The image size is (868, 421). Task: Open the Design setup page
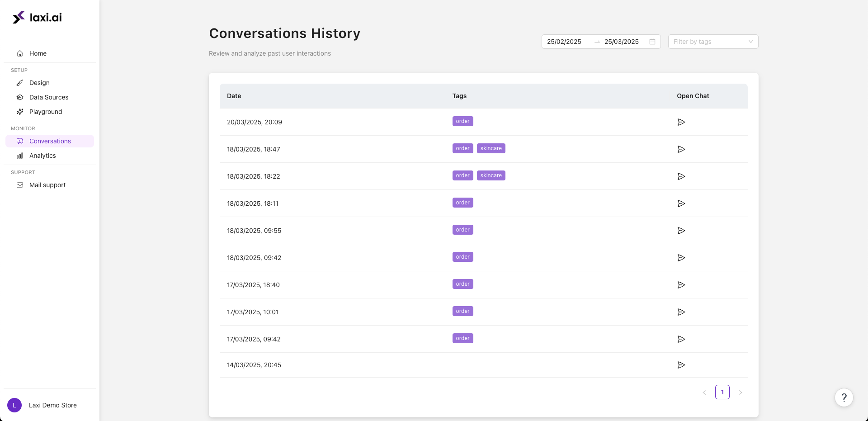(x=39, y=83)
